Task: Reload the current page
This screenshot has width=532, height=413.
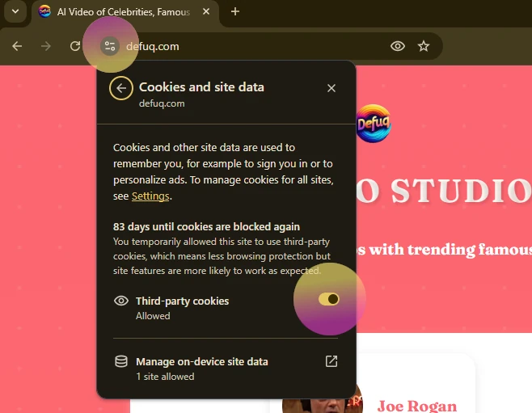Action: (x=75, y=46)
